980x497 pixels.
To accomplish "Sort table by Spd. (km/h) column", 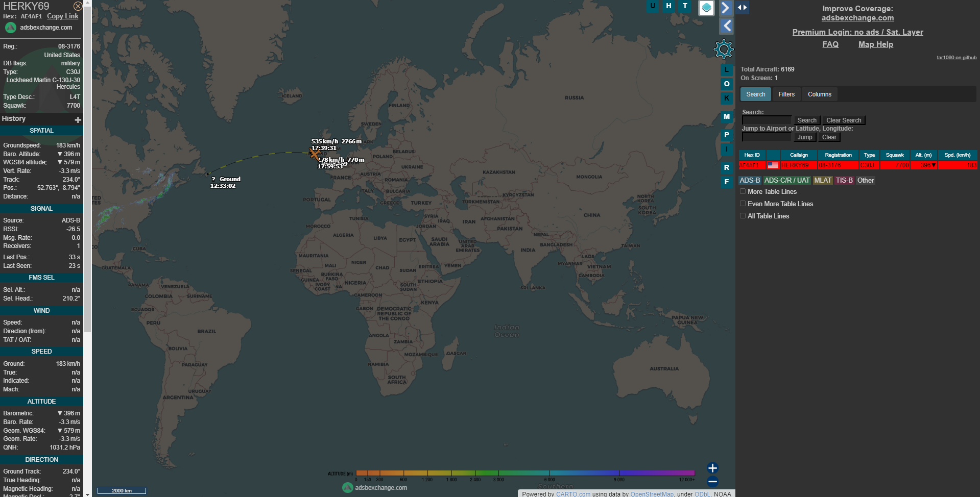I will [x=957, y=155].
